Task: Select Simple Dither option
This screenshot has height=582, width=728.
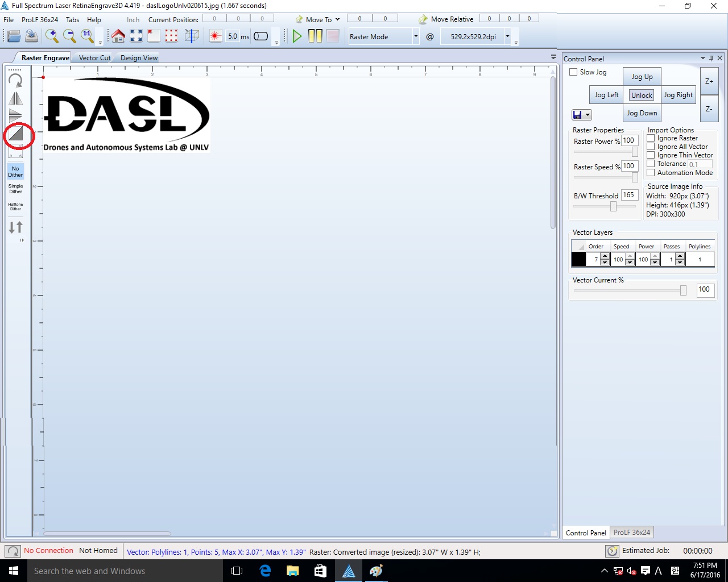Action: coord(15,189)
